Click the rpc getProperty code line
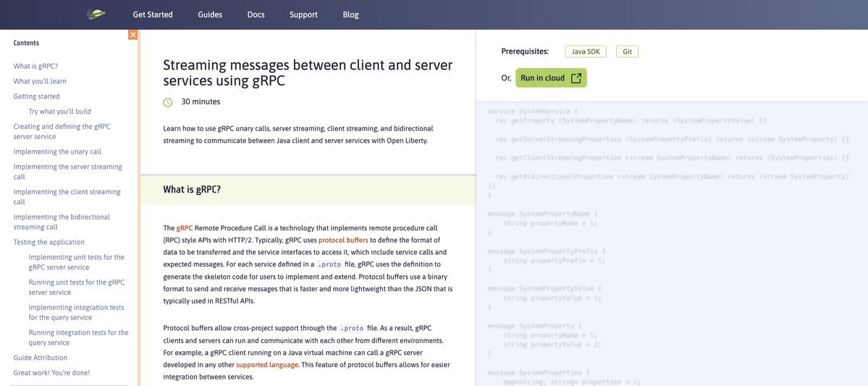This screenshot has height=386, width=868. click(x=631, y=120)
